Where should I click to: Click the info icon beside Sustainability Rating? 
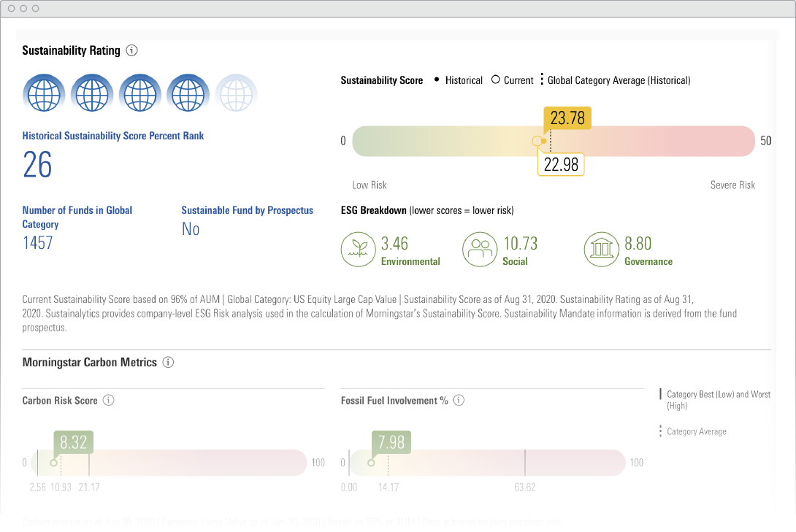point(131,50)
